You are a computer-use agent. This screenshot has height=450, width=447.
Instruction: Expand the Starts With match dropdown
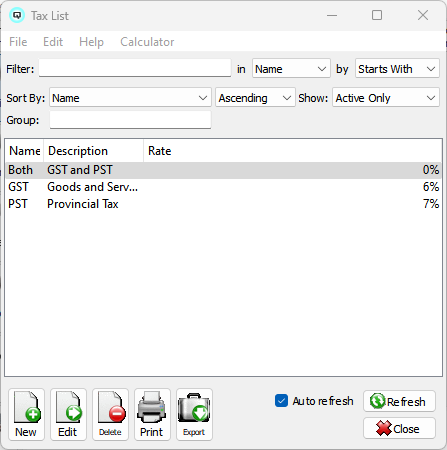[x=397, y=69]
